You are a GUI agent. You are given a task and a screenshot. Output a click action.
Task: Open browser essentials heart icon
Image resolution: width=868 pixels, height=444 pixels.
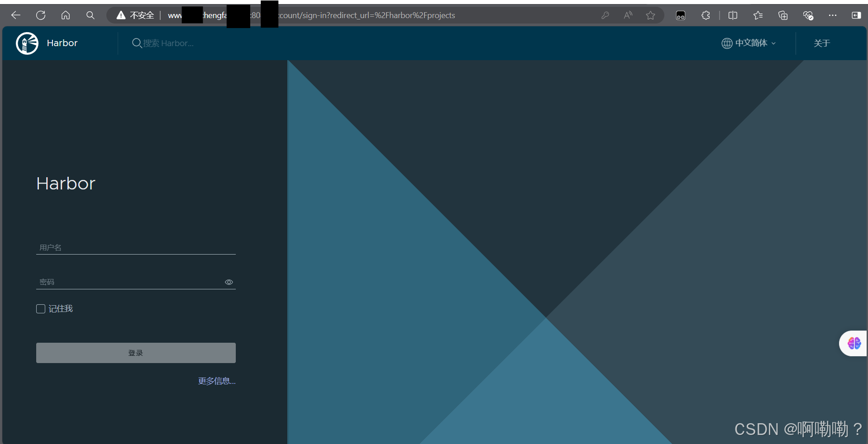point(808,15)
